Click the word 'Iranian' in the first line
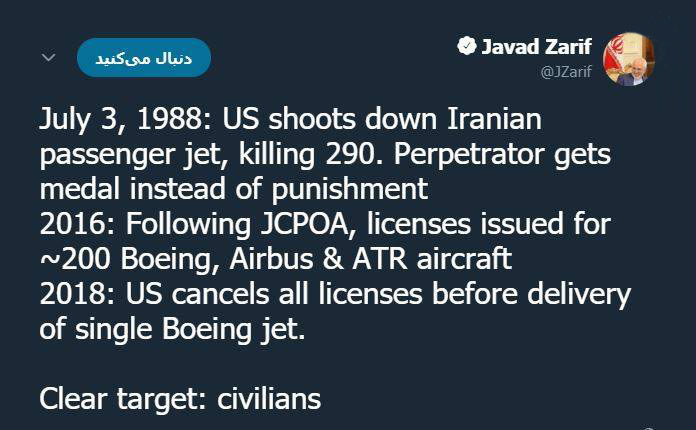The height and width of the screenshot is (430, 696). [494, 119]
